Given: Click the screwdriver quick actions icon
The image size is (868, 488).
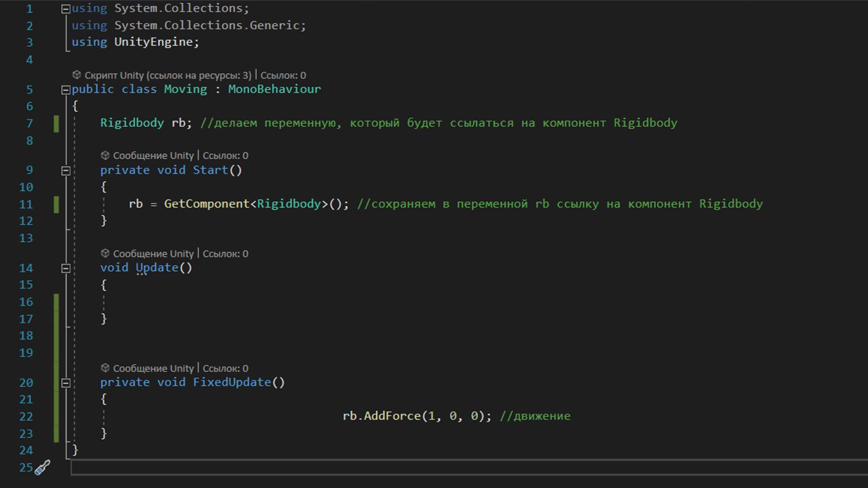Looking at the screenshot, I should [x=42, y=467].
